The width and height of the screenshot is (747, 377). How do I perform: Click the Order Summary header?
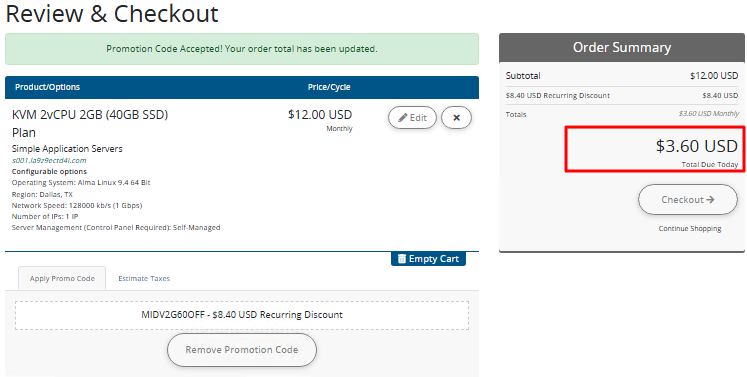click(622, 48)
